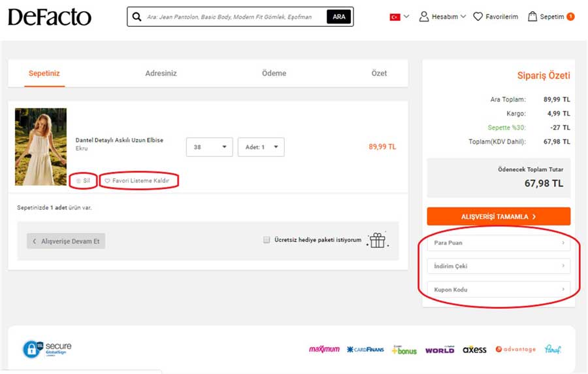Click the Maximum card logo
Image resolution: width=588 pixels, height=374 pixels.
(324, 349)
